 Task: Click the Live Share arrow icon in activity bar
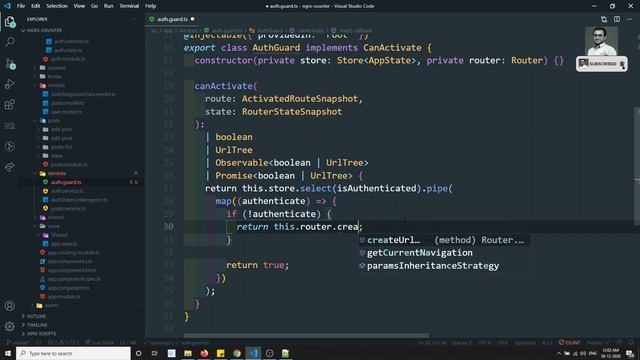click(10, 167)
